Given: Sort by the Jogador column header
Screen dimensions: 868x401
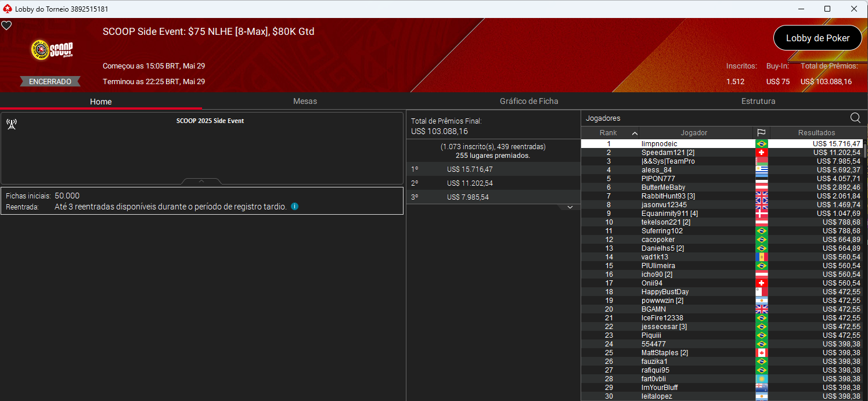Looking at the screenshot, I should point(694,133).
